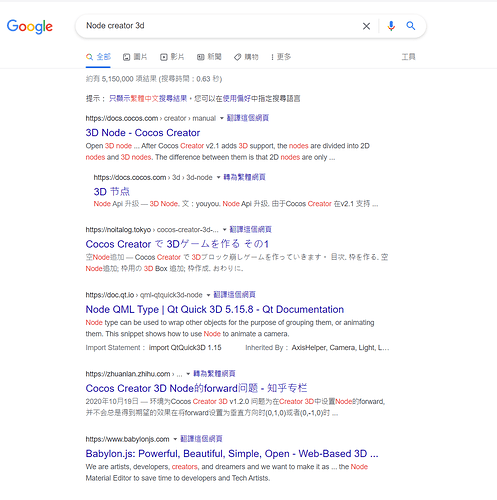Click the result count text 約有 5,150,000 項結果

121,79
